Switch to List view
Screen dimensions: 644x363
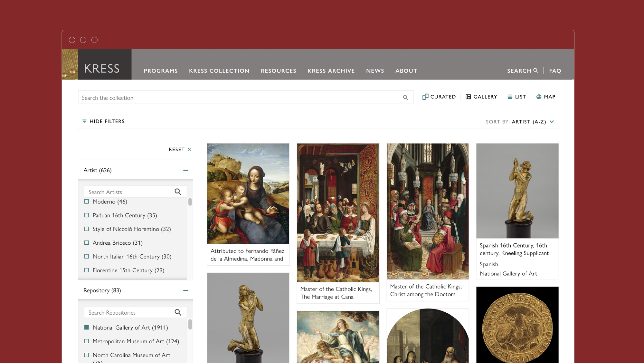tap(516, 97)
